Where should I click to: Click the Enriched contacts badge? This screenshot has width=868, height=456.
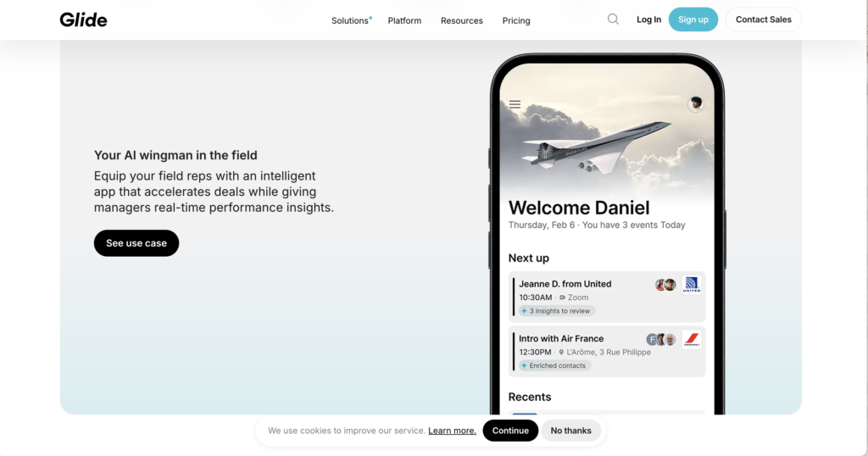tap(554, 366)
